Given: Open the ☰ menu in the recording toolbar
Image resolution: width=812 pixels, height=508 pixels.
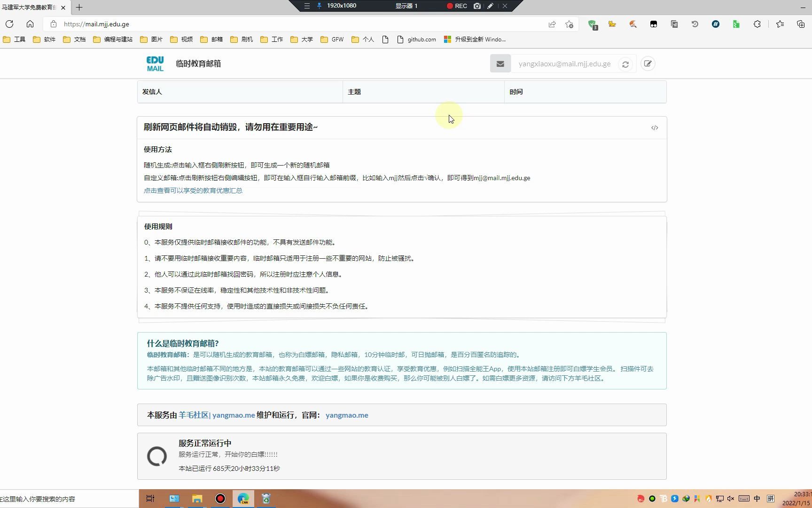Looking at the screenshot, I should [x=307, y=6].
